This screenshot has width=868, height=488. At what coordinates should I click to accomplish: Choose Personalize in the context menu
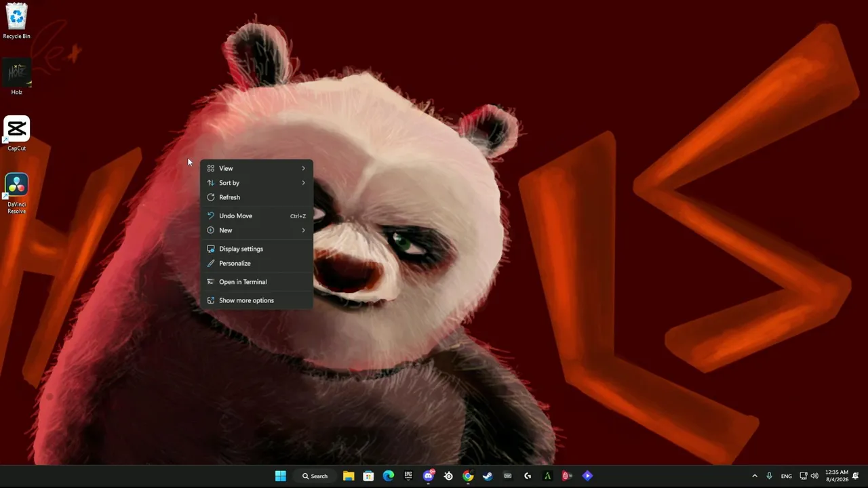point(256,263)
